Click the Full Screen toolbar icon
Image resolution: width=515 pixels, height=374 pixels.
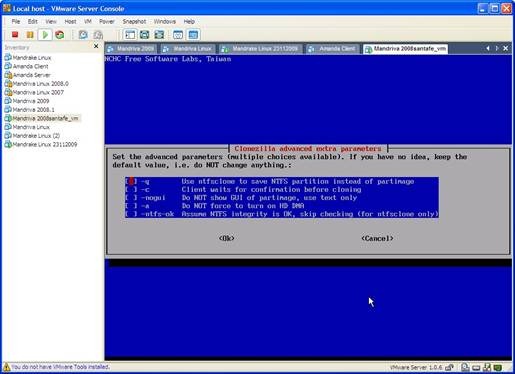(x=145, y=35)
